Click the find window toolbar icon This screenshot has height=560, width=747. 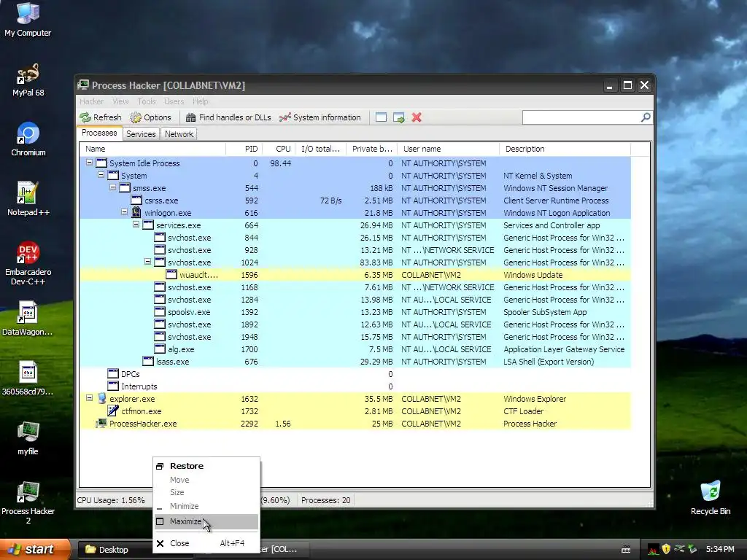[381, 117]
